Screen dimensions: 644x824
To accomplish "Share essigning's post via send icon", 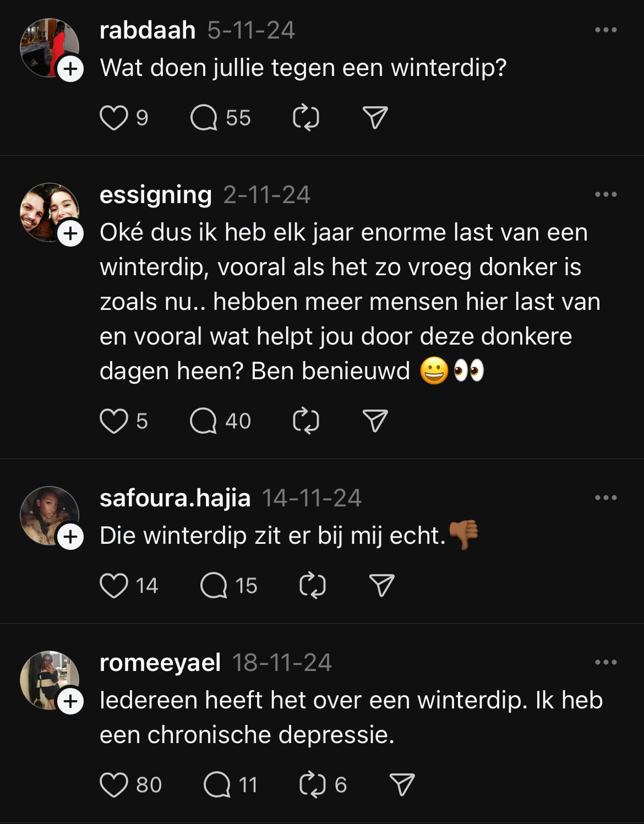I will coord(375,421).
